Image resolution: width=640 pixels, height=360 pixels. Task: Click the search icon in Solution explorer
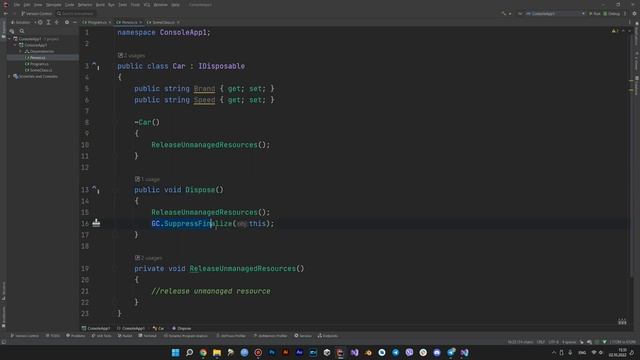[x=22, y=31]
